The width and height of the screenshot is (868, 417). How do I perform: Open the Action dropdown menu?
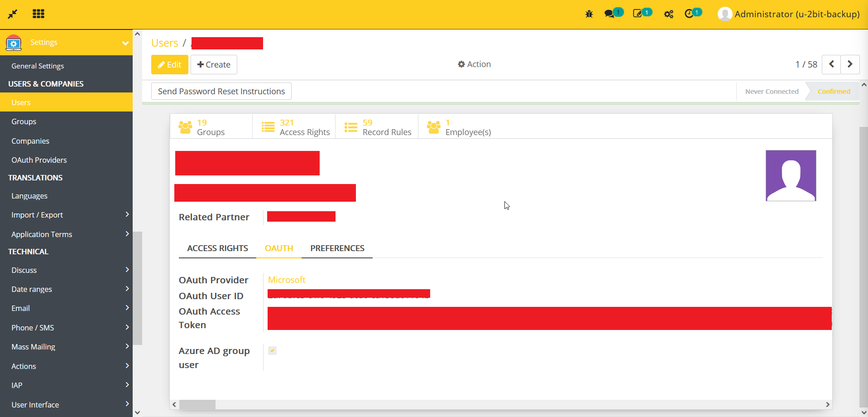click(474, 64)
